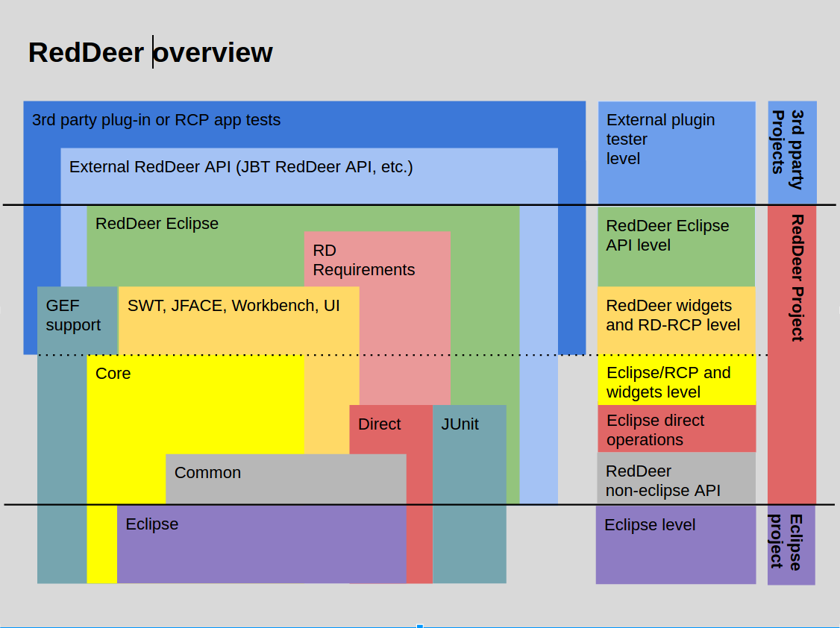Image resolution: width=840 pixels, height=628 pixels.
Task: Select External plugin tester level legend
Action: click(x=677, y=153)
